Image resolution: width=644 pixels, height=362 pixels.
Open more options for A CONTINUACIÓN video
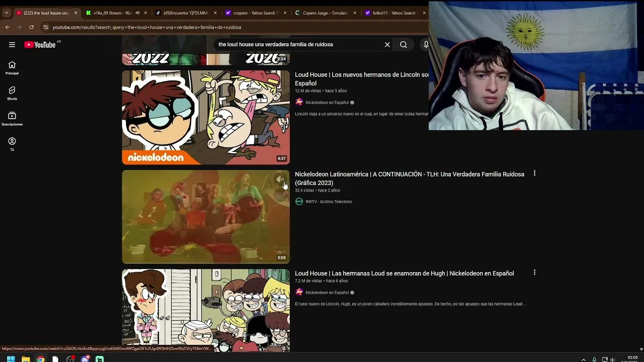pos(534,173)
